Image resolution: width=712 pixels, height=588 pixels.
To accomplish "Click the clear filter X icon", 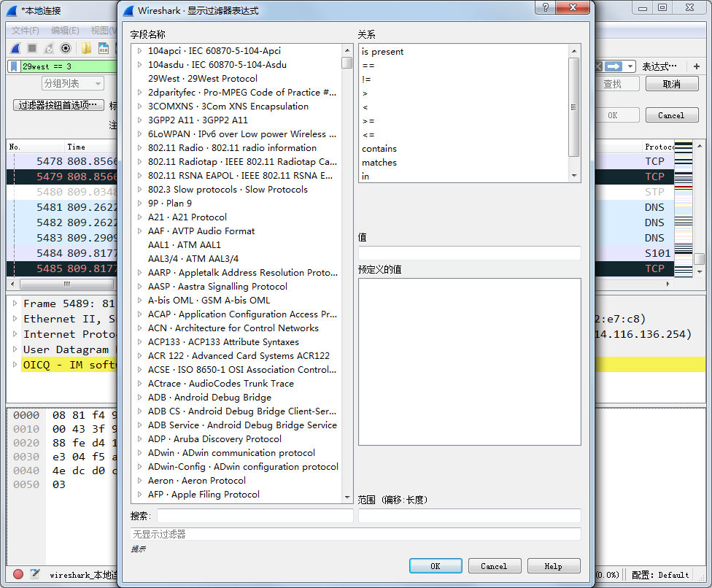I will [x=598, y=66].
